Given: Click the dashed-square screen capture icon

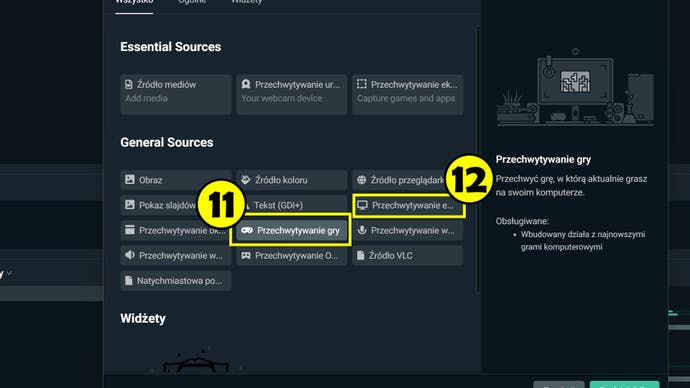Looking at the screenshot, I should click(x=362, y=84).
